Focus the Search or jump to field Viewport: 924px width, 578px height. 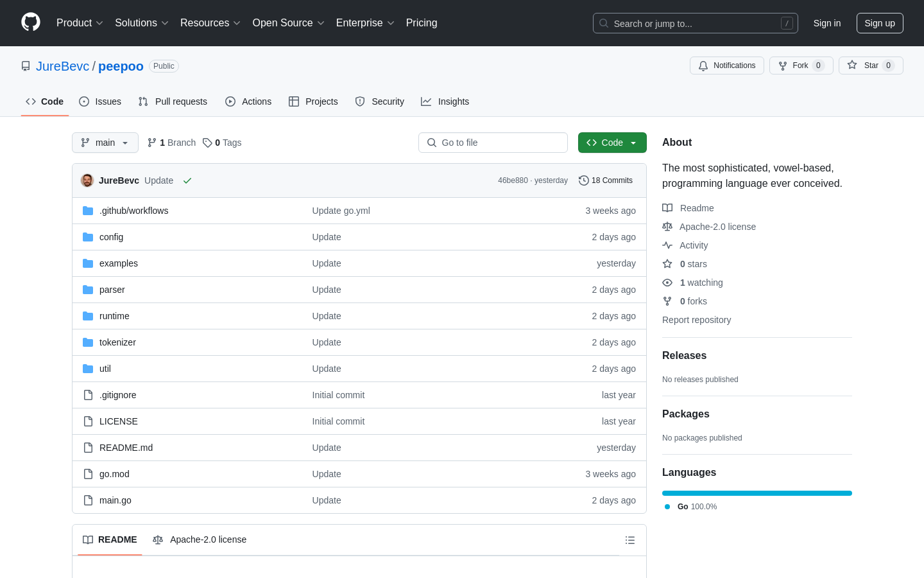(x=696, y=23)
